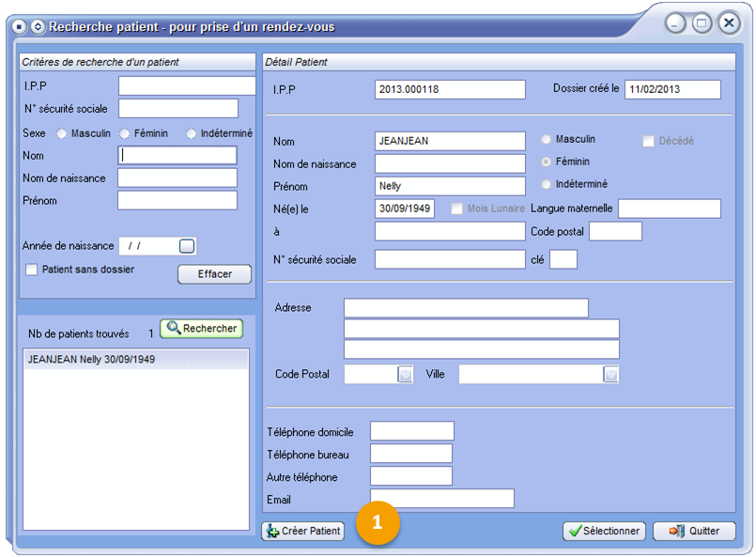This screenshot has width=756, height=557.
Task: Click the Sélectionner green checkmark button
Action: [604, 531]
